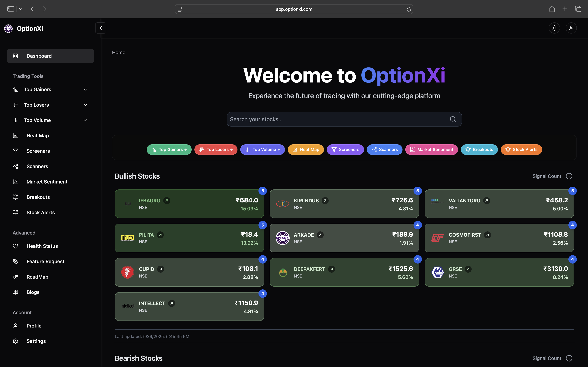This screenshot has height=367, width=588.
Task: Click the Signal Count info icon for Bullish Stocks
Action: pos(569,176)
